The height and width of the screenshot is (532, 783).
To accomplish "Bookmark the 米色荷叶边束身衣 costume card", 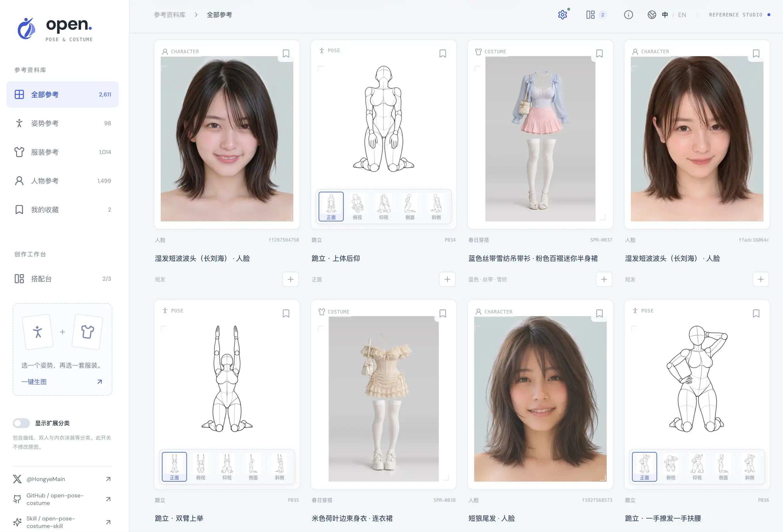I will (x=443, y=313).
